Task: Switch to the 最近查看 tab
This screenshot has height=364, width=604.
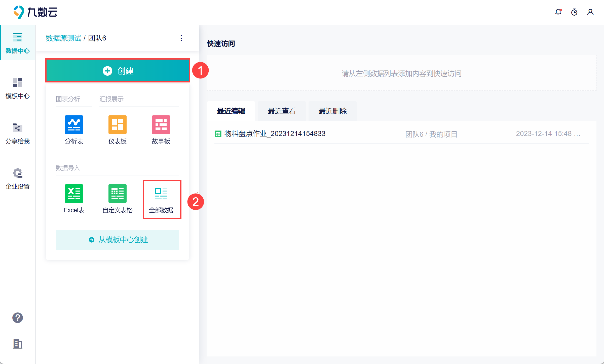Action: coord(282,111)
